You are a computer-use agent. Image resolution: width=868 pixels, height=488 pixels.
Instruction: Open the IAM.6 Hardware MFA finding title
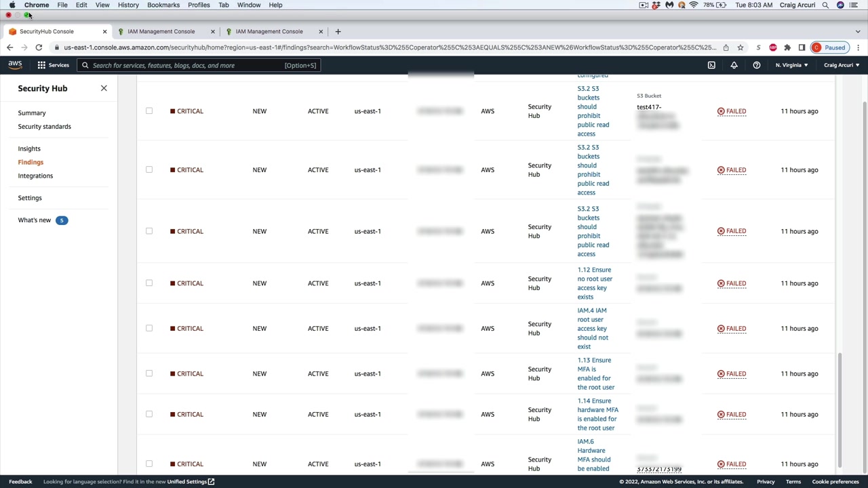coord(593,455)
